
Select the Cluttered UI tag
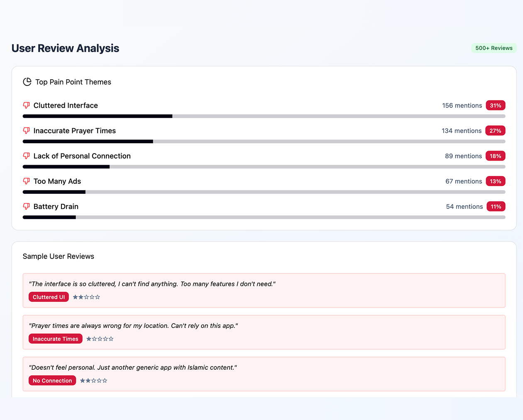click(x=49, y=297)
